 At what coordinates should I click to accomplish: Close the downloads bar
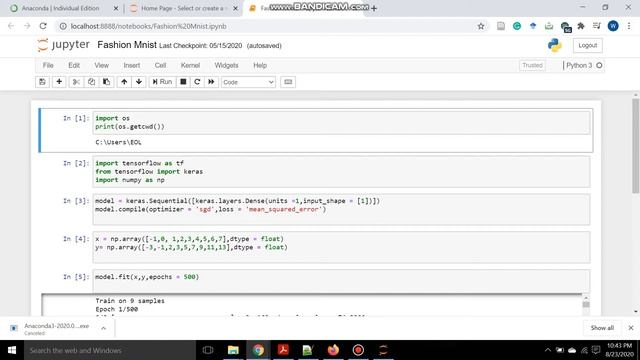pos(631,328)
